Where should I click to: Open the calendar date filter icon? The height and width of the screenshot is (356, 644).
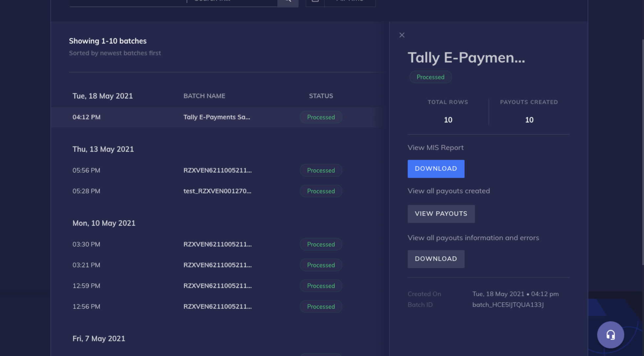[315, 2]
